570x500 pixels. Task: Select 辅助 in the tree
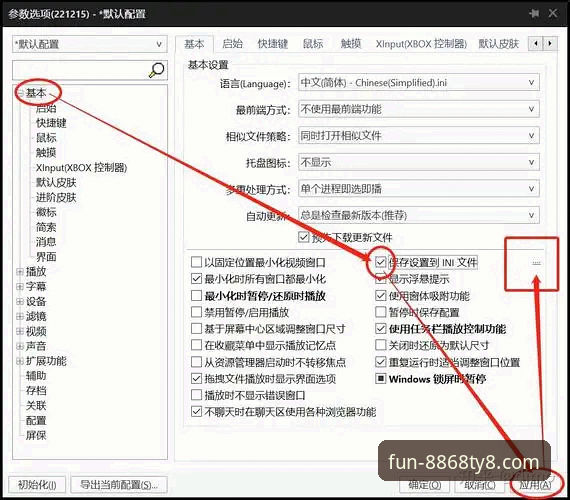36,376
